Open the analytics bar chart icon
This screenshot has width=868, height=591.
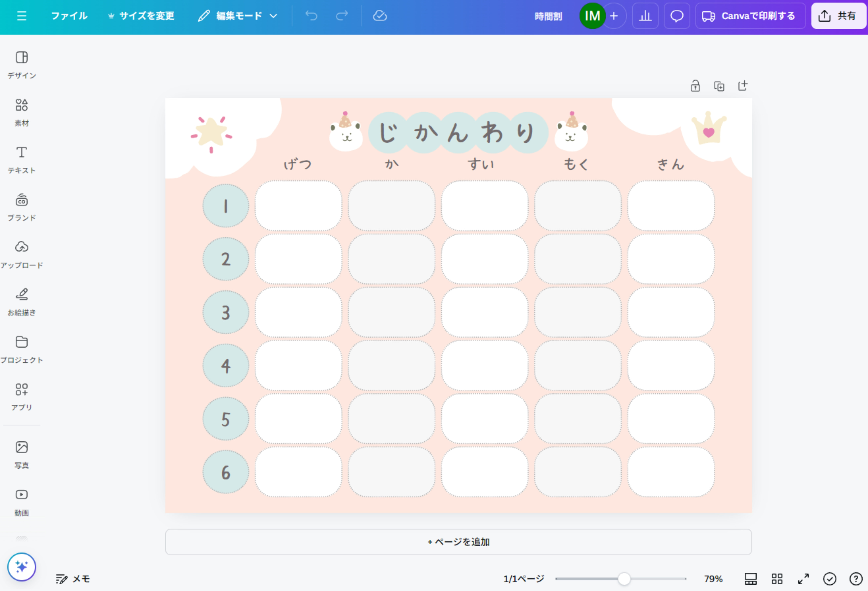click(645, 16)
